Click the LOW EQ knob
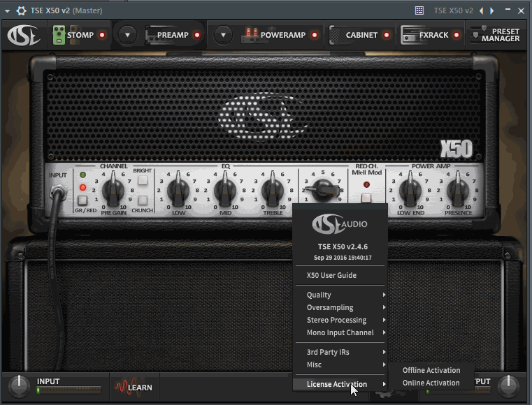This screenshot has height=405, width=532. coord(178,191)
